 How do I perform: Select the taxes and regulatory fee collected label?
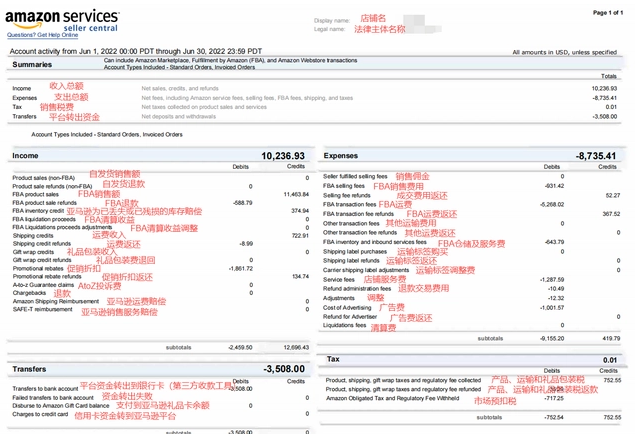coord(403,381)
